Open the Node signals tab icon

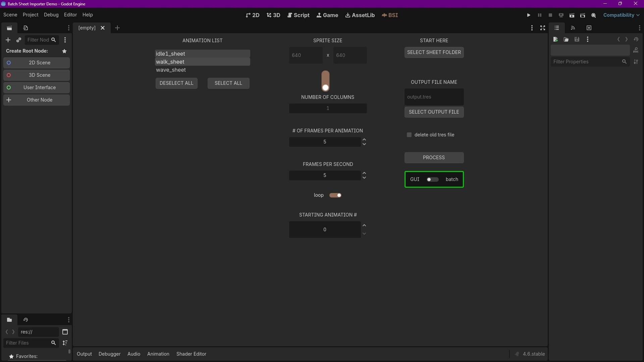(x=573, y=28)
